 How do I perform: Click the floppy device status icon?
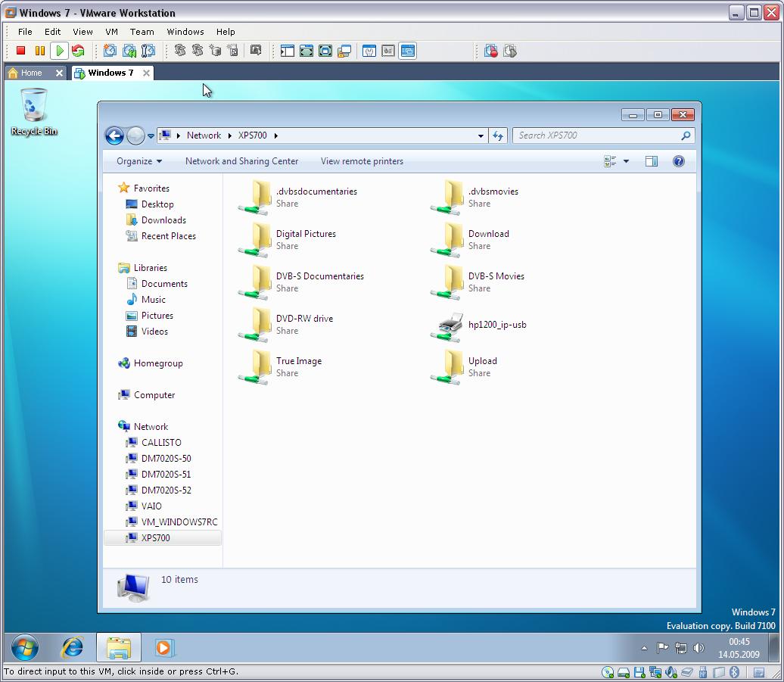click(639, 672)
